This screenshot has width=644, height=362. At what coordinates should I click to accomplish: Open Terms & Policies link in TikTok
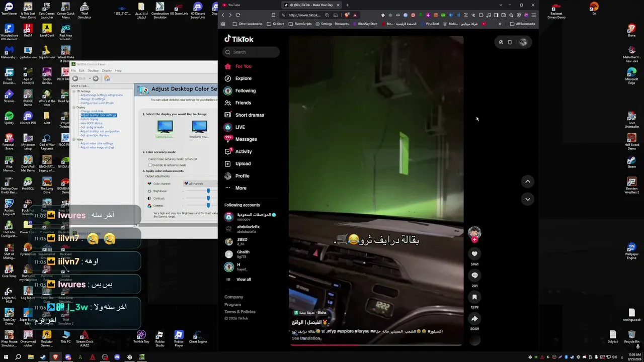pyautogui.click(x=240, y=312)
